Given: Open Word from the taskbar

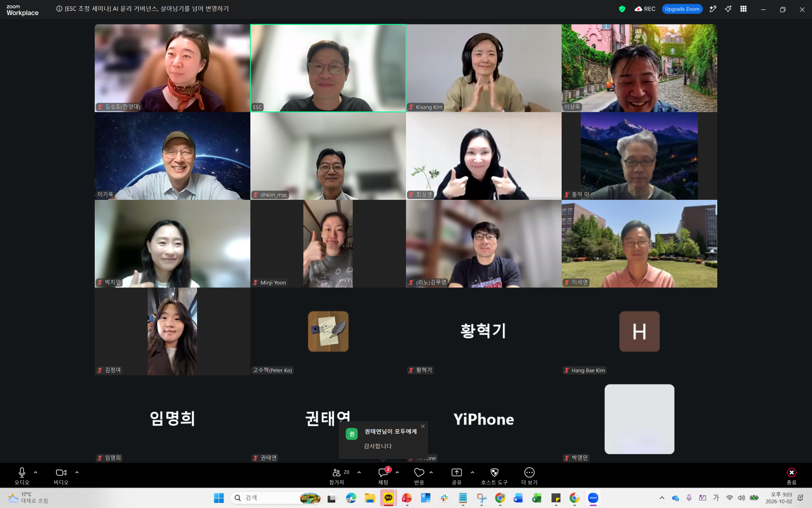Looking at the screenshot, I should point(518,498).
